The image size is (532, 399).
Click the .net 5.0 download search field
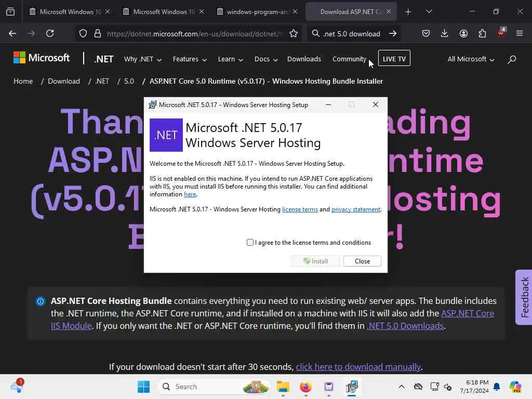coord(352,34)
